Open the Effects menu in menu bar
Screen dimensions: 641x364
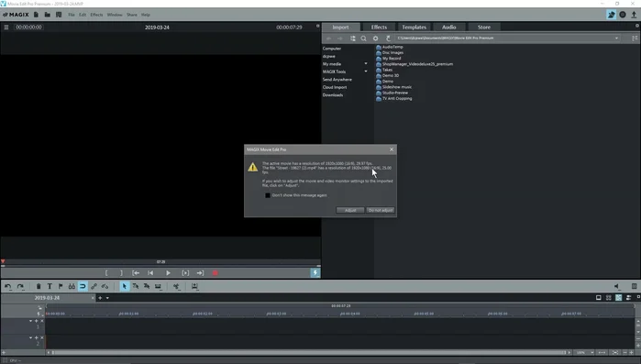[96, 15]
